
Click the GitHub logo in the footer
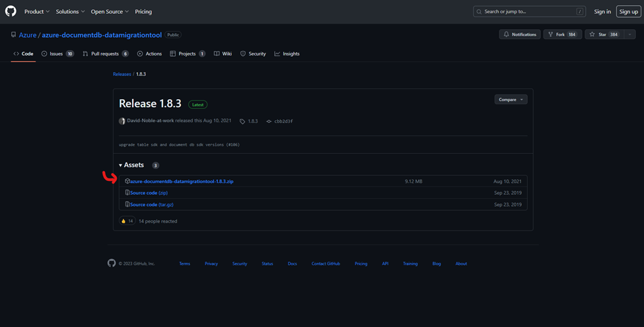coord(112,264)
